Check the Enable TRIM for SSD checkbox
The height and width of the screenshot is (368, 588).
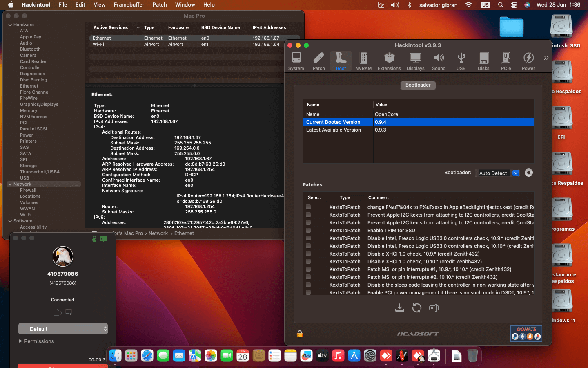(308, 230)
